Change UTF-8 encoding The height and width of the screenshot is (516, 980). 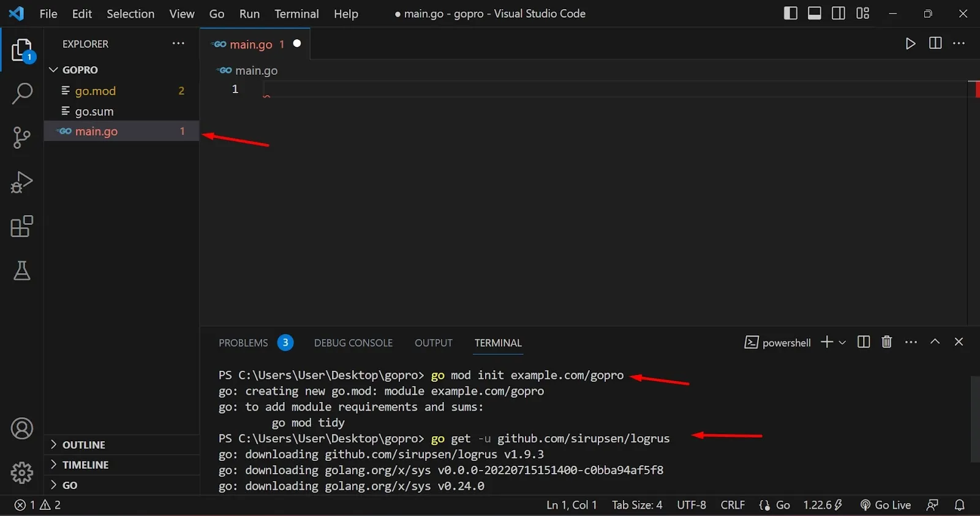tap(692, 505)
